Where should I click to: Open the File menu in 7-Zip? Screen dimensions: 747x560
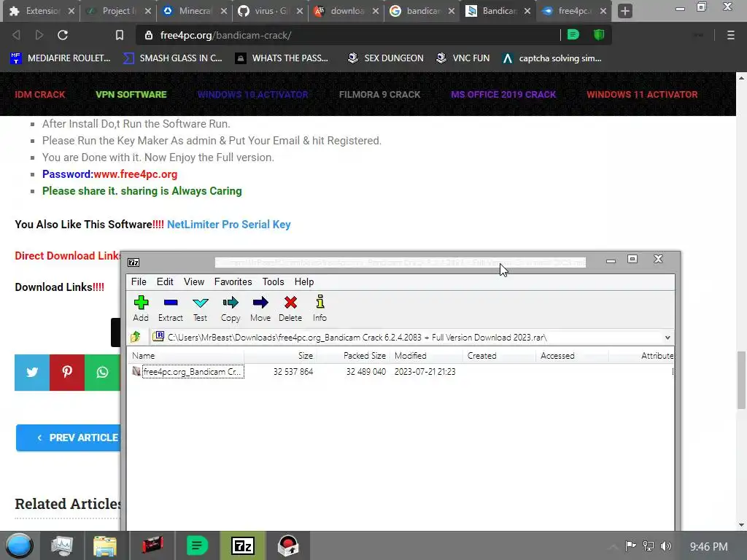pos(139,282)
